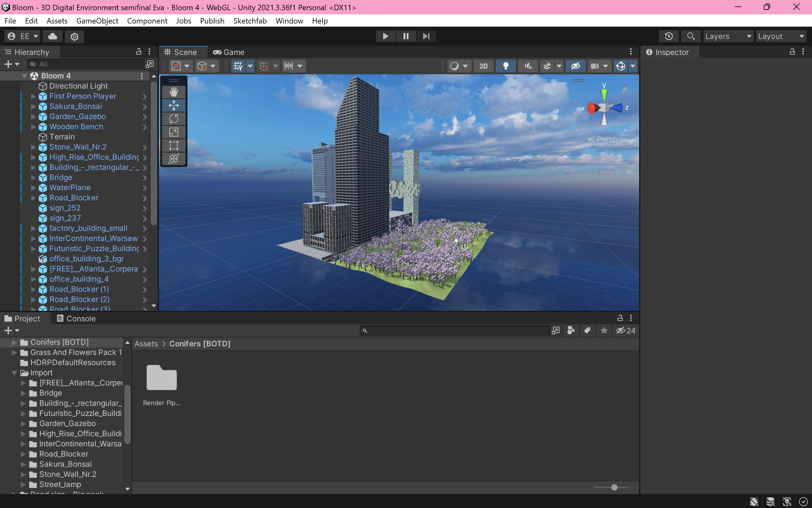Select the Scale tool
Image resolution: width=812 pixels, height=508 pixels.
pos(174,132)
